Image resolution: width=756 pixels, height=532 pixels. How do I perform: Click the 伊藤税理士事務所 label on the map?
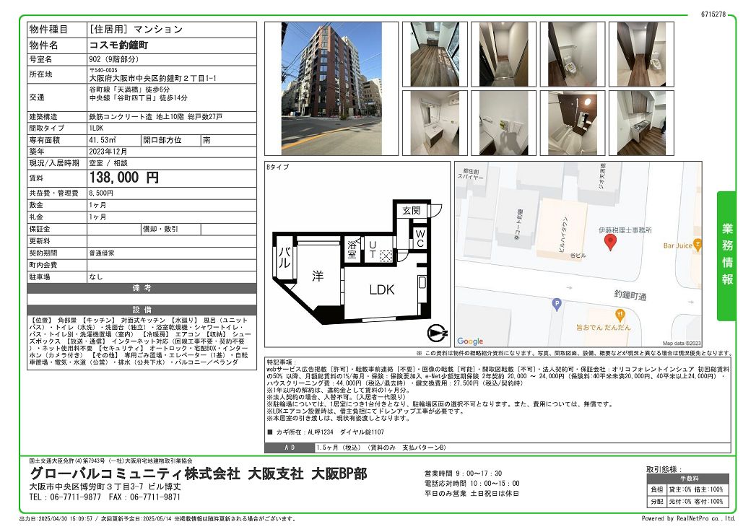pos(625,230)
